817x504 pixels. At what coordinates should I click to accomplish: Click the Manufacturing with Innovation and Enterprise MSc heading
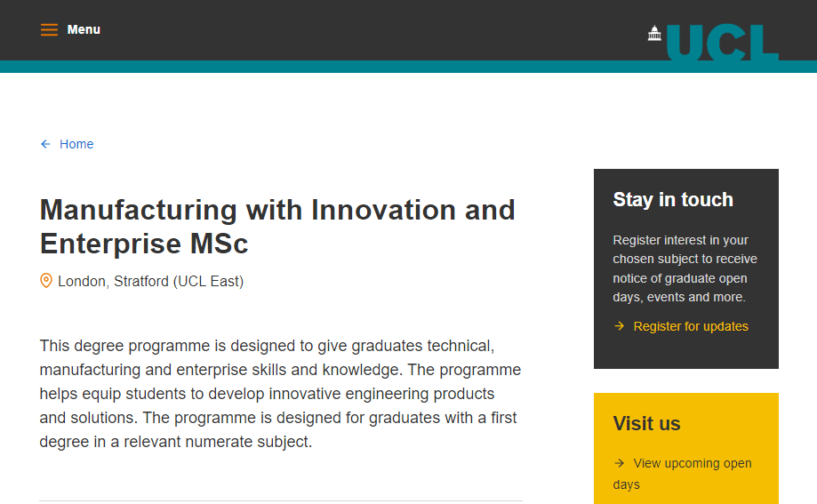coord(277,226)
